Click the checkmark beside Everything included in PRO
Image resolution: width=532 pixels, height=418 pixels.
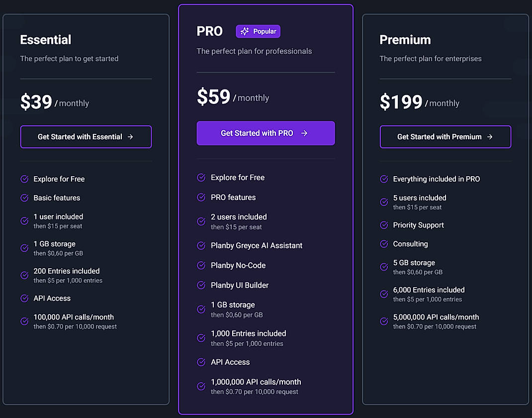[x=383, y=179]
